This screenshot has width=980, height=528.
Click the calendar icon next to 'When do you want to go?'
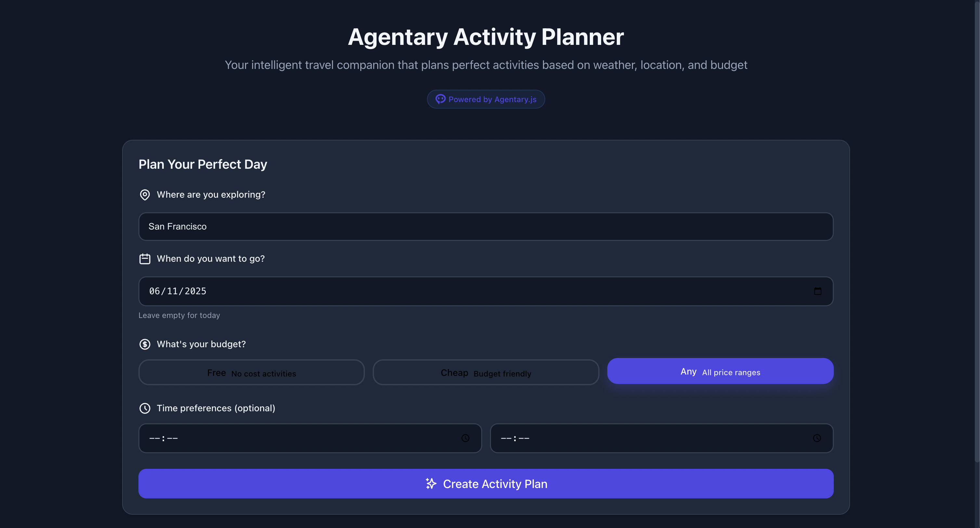click(x=145, y=259)
